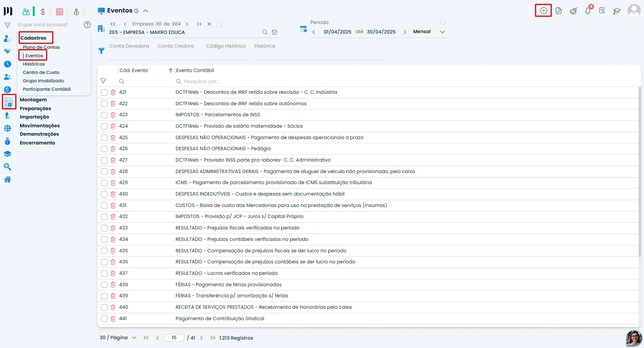Screen dimensions: 644x348
Task: Click the current page number field
Action: [174, 338]
